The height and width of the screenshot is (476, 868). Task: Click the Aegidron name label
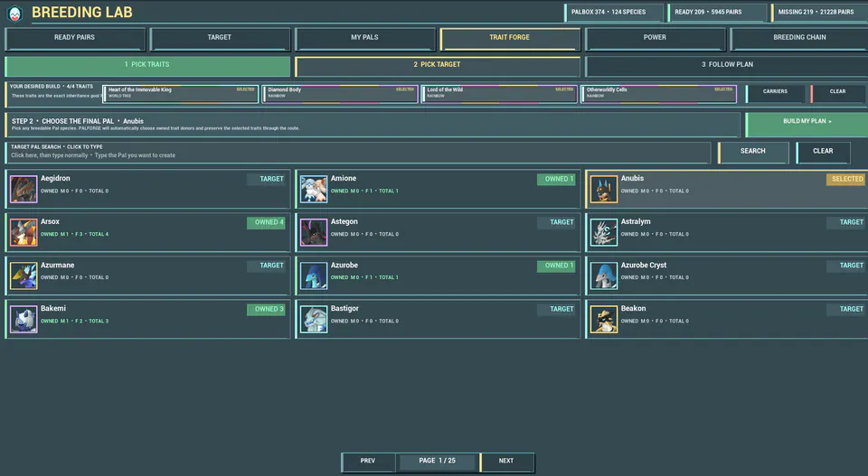coord(55,179)
